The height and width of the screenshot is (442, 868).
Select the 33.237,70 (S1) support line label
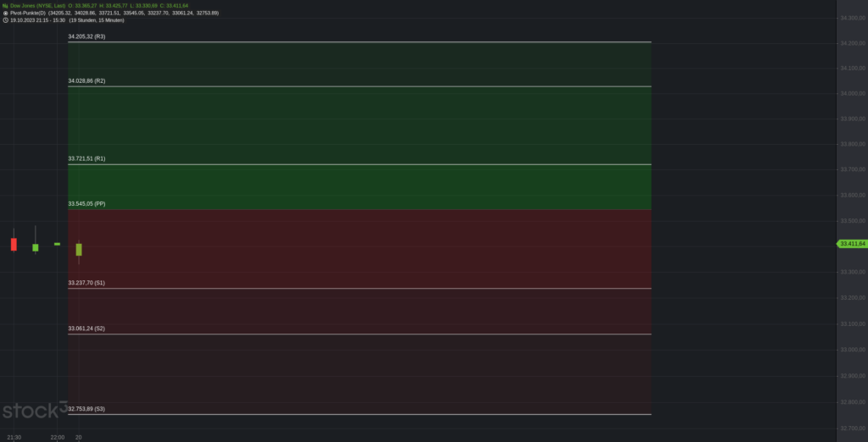click(86, 283)
